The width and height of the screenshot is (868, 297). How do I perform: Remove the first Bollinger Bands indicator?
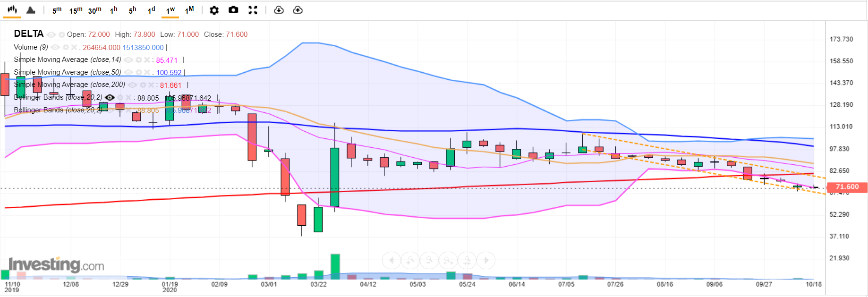click(128, 97)
